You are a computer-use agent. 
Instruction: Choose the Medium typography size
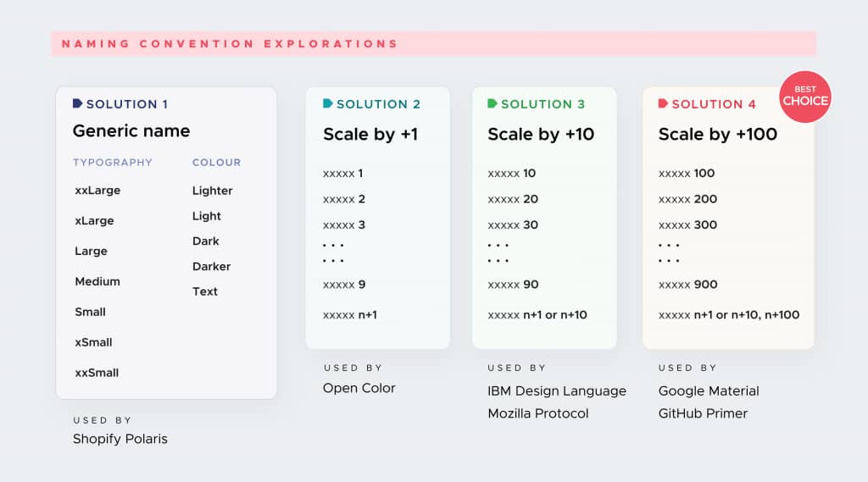coord(97,281)
